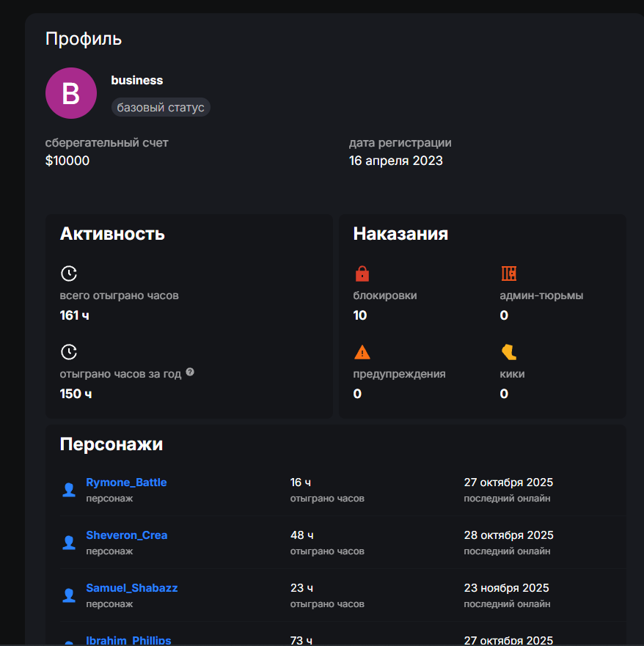Viewport: 644px width, 646px height.
Task: Open the Sheveron_Crea character link
Action: point(126,535)
